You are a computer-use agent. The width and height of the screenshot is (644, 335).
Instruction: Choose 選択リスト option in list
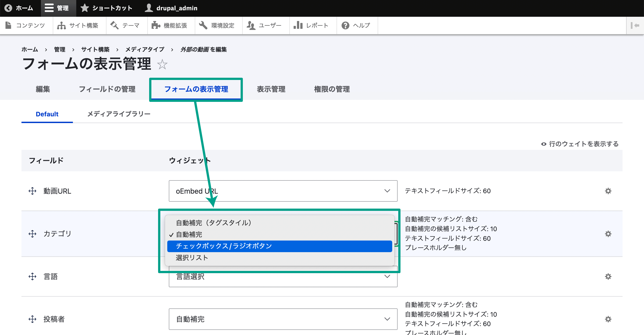[x=280, y=258]
